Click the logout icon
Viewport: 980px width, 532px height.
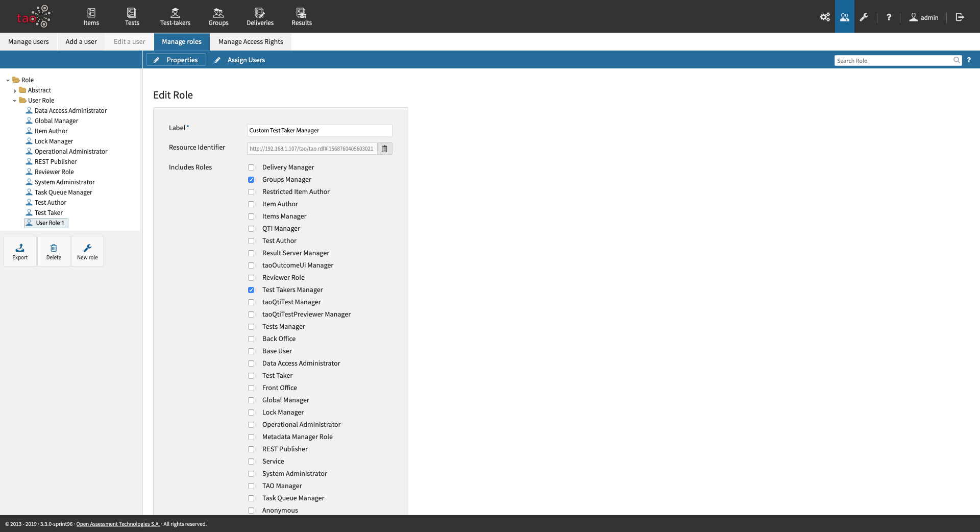pos(960,17)
